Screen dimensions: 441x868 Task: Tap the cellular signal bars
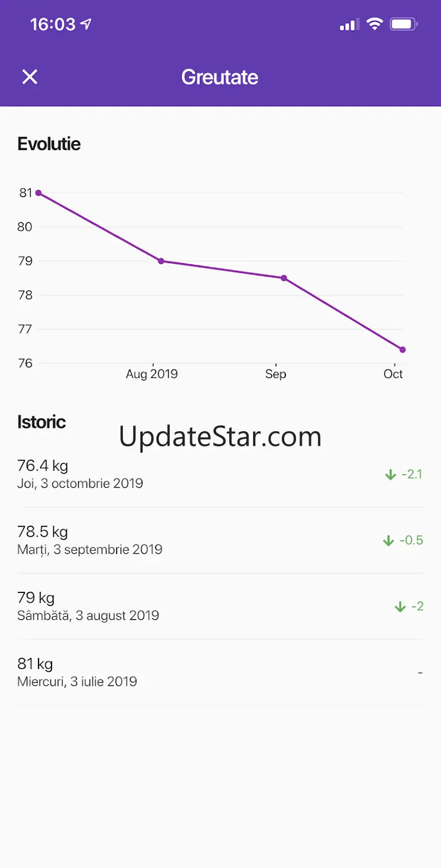349,24
